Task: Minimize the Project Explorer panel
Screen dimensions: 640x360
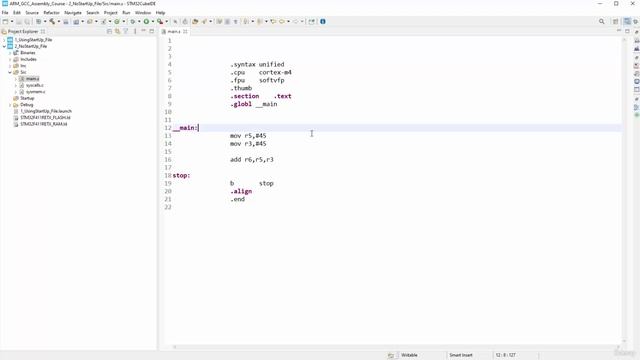Action: [x=143, y=31]
